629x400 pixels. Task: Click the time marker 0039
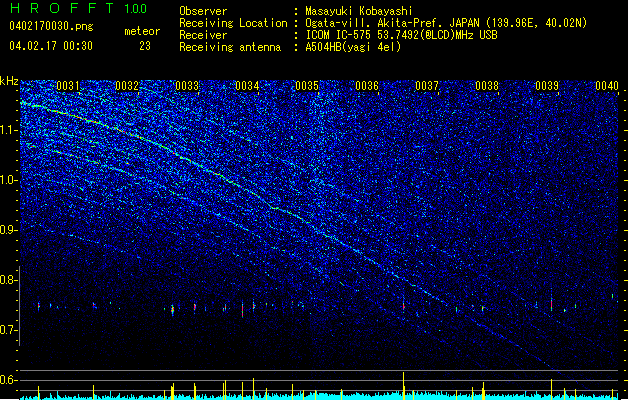547,86
